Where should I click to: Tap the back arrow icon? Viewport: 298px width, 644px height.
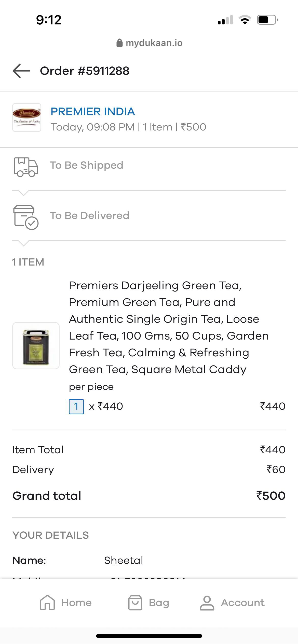[x=21, y=71]
